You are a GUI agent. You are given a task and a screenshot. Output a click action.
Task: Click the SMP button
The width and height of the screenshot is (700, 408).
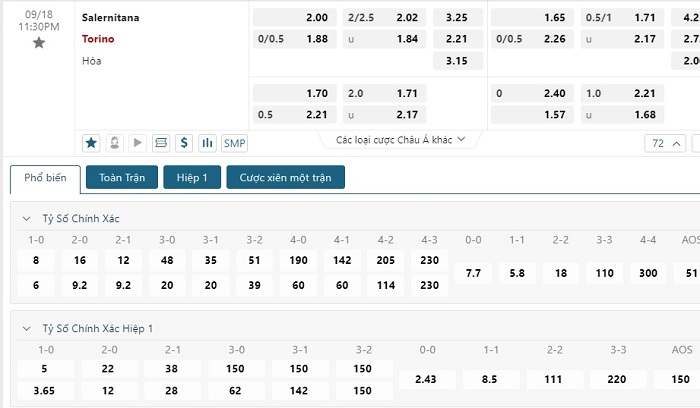tap(234, 143)
